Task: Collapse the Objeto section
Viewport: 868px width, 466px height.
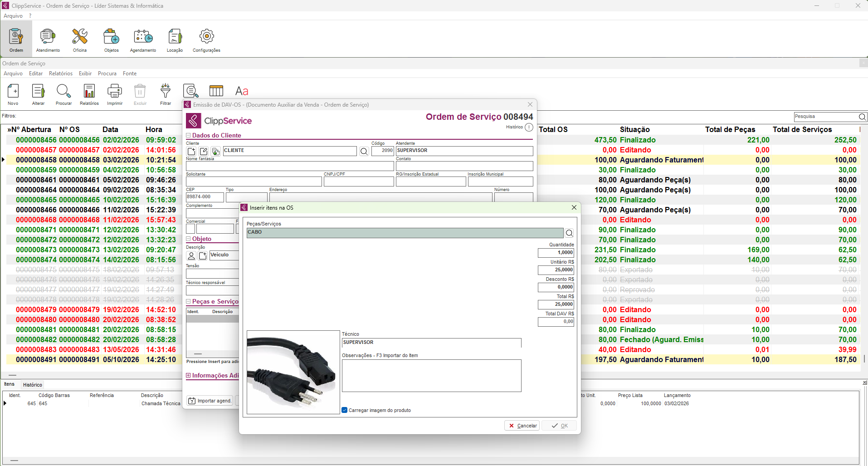Action: point(188,239)
